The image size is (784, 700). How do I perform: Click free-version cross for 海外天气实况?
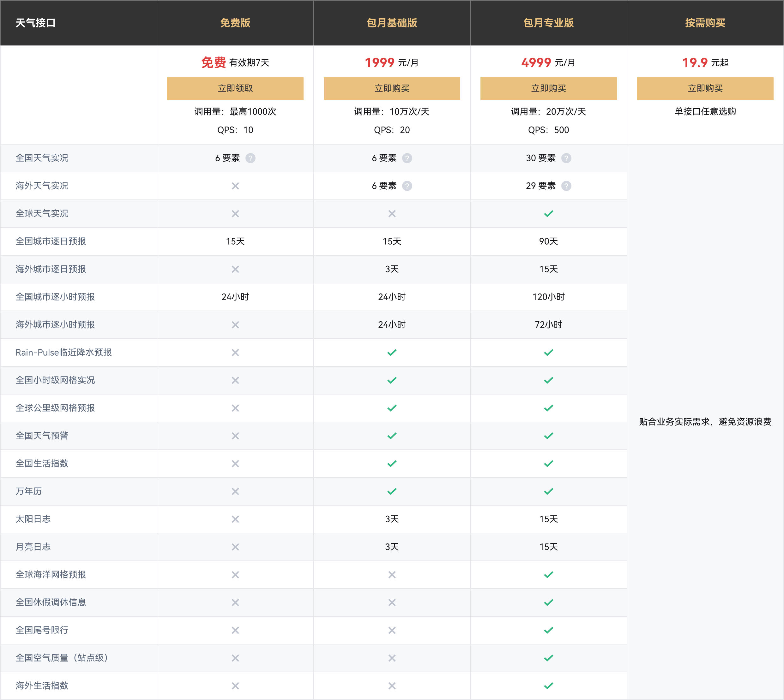coord(235,186)
